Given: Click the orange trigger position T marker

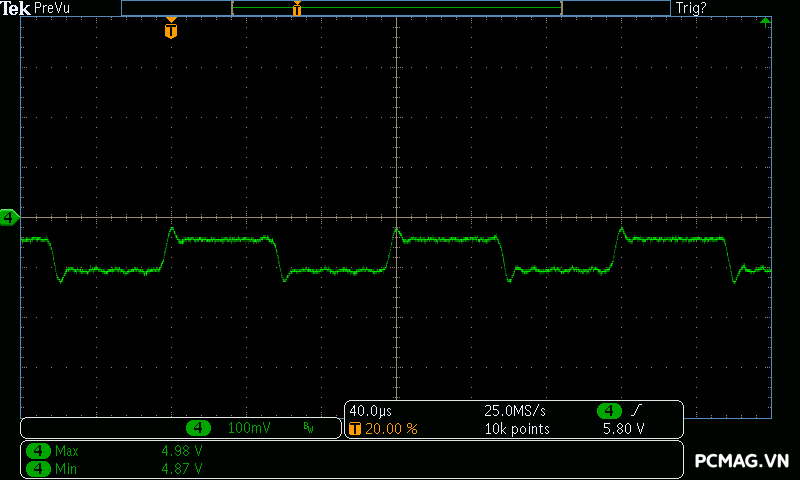Looking at the screenshot, I should click(171, 31).
